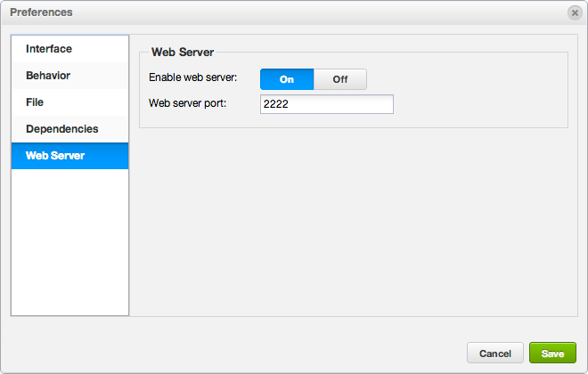This screenshot has width=588, height=374.
Task: Click the blank content pane below the Web Server group
Action: coord(354,221)
